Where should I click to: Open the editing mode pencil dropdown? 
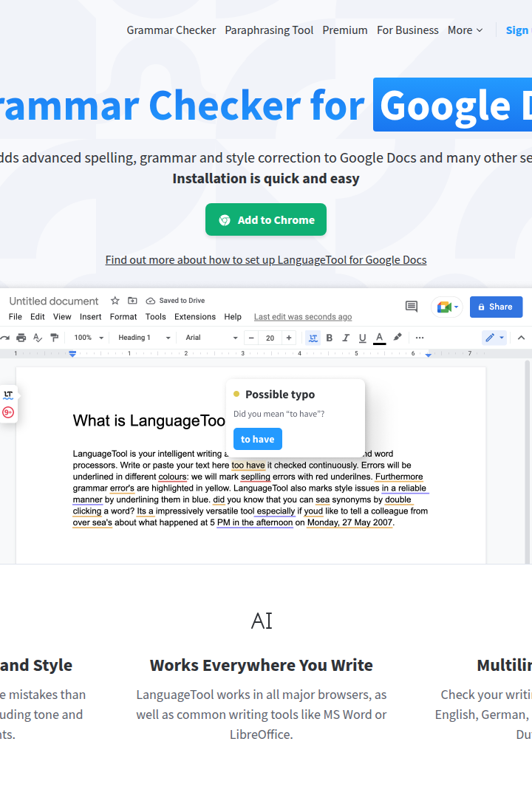click(494, 338)
